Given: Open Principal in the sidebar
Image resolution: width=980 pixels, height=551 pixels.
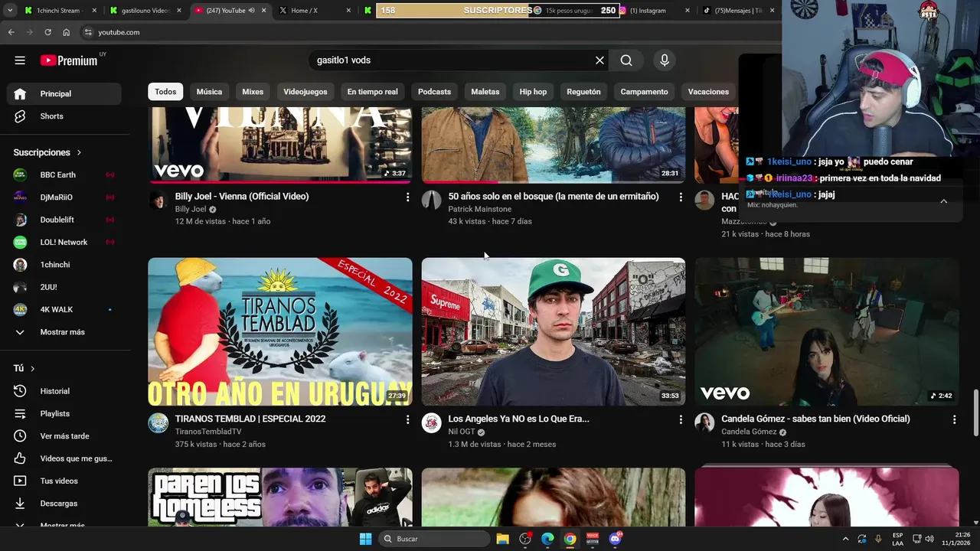Looking at the screenshot, I should 64,93.
